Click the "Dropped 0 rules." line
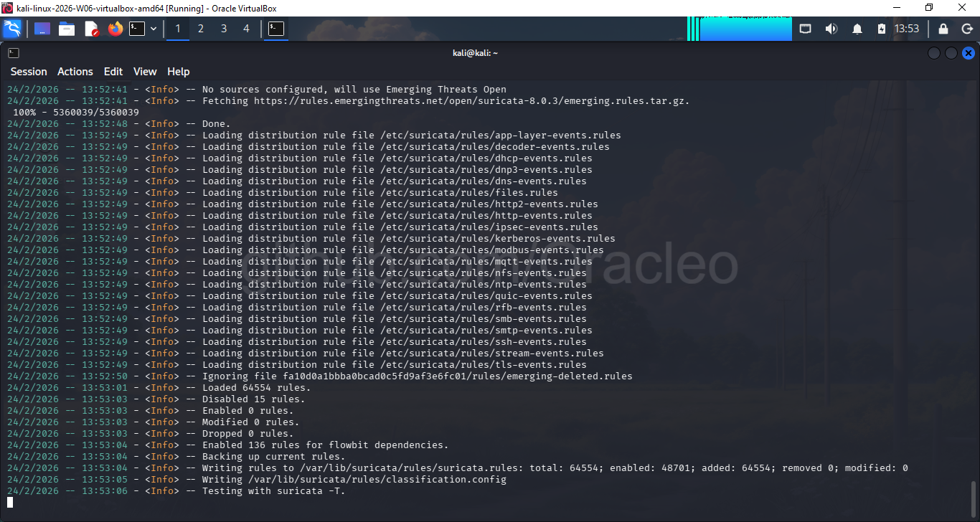This screenshot has height=522, width=980. (248, 434)
